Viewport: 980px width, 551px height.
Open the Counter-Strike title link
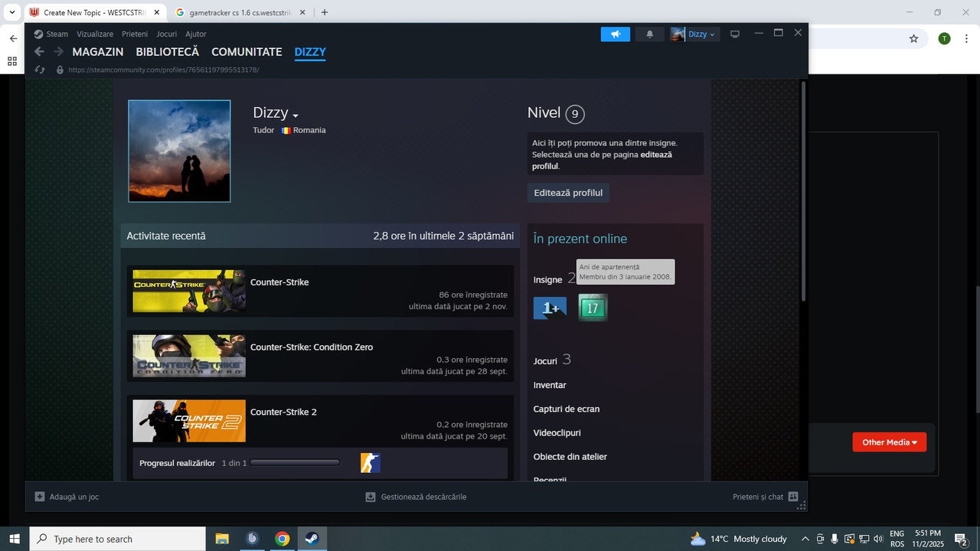point(279,282)
